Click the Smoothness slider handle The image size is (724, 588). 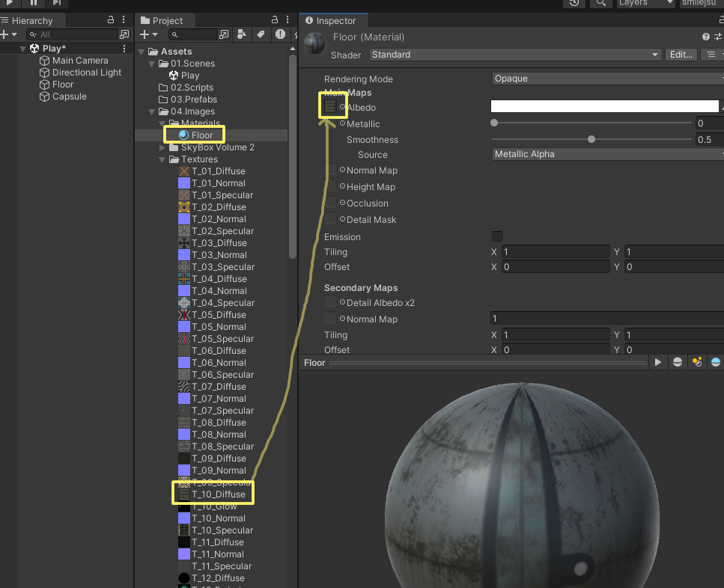click(x=591, y=139)
